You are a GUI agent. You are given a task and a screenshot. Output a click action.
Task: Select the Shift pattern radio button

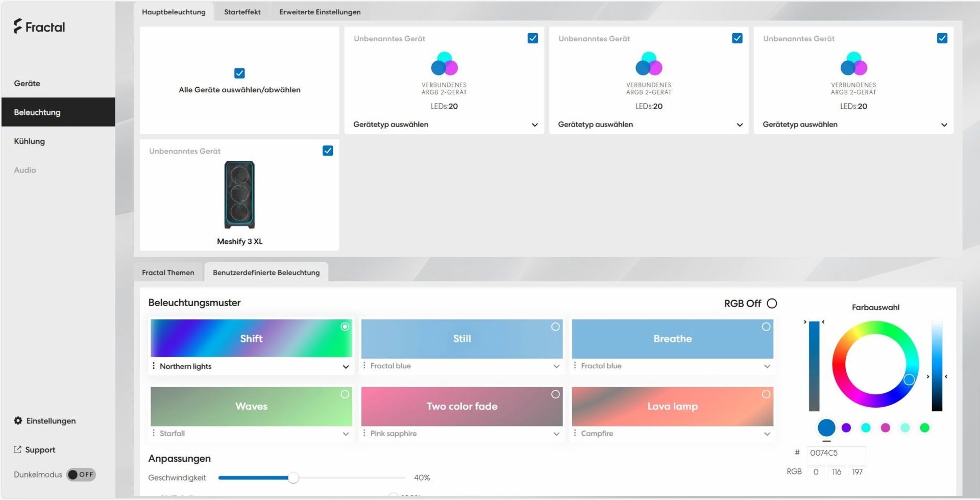point(345,327)
